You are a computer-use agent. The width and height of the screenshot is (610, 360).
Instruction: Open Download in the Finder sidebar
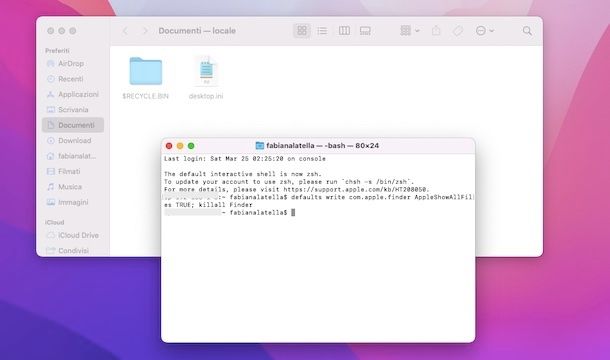coord(74,140)
